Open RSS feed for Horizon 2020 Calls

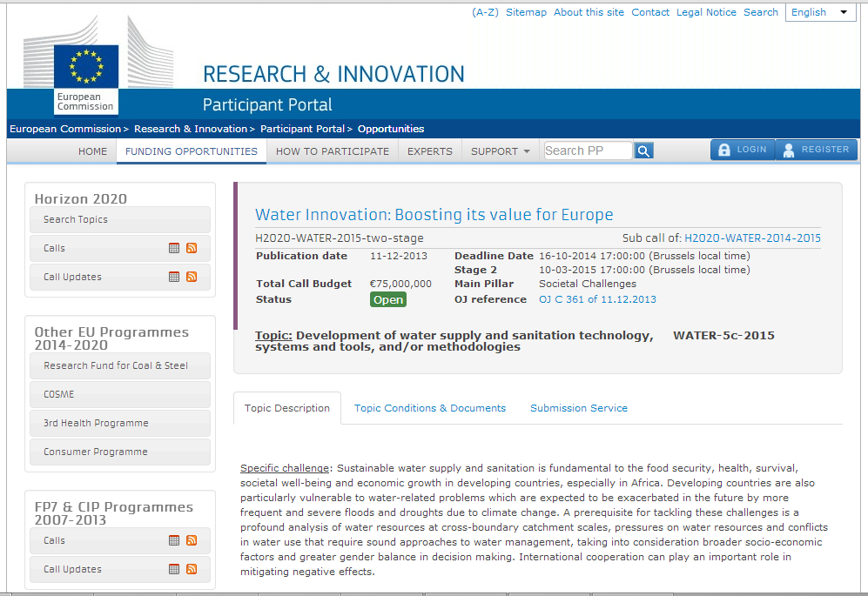click(x=192, y=248)
